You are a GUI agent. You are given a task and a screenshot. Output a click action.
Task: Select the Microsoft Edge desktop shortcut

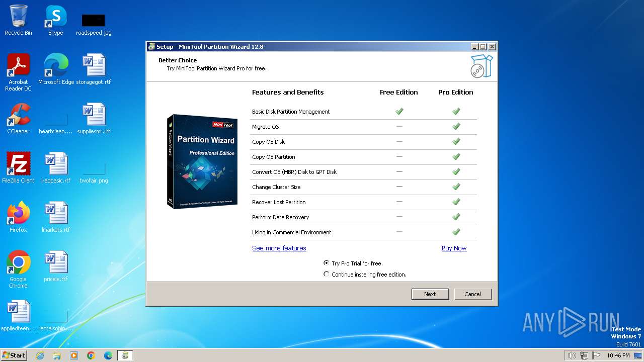pyautogui.click(x=56, y=69)
